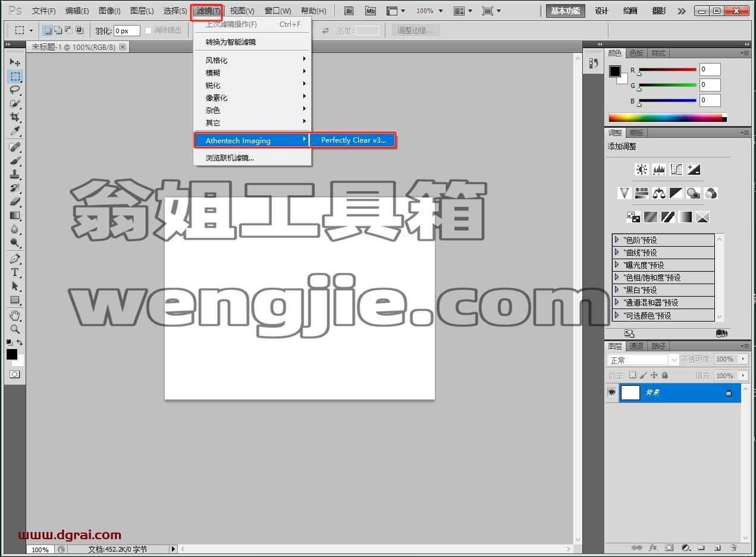Expand the "色阶"预设 list
The image size is (756, 557).
[x=617, y=240]
